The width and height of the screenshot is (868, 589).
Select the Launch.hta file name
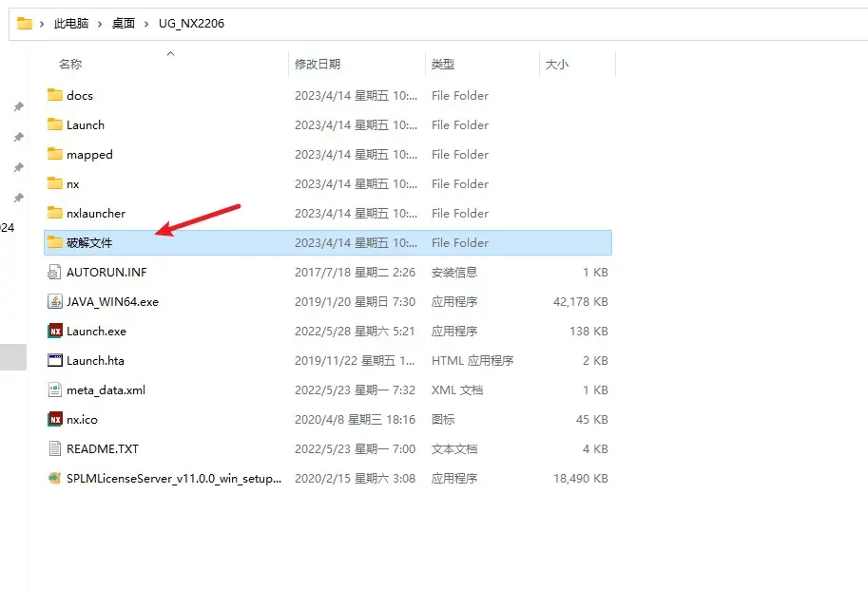[95, 361]
